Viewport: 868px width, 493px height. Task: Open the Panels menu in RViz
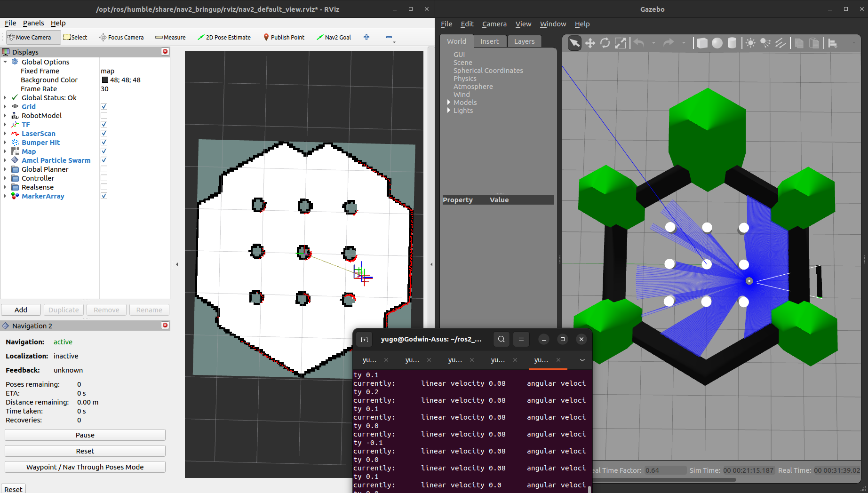33,23
